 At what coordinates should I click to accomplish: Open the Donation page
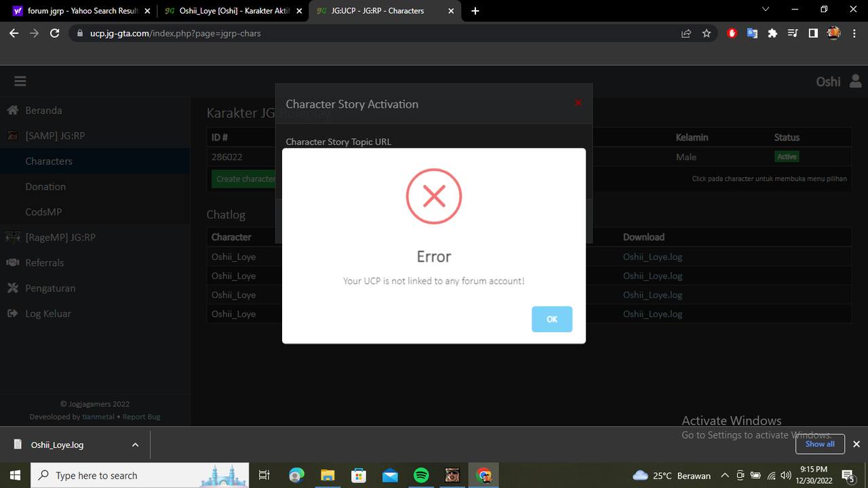click(45, 186)
